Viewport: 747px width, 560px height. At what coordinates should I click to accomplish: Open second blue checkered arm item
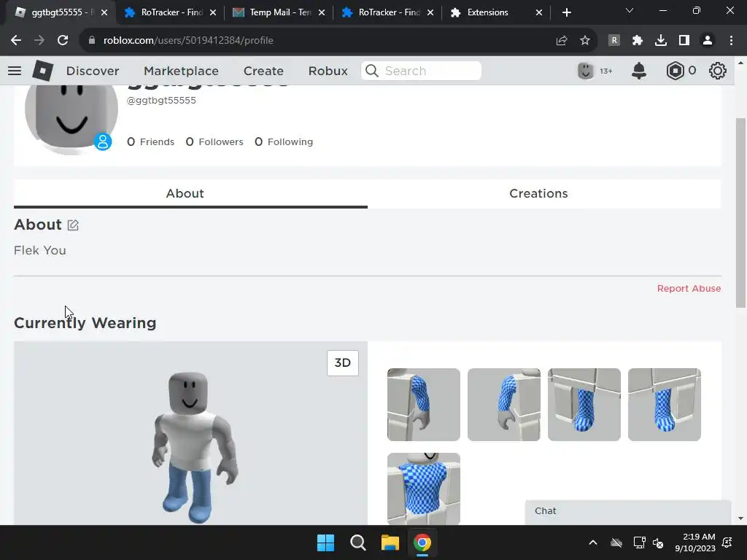[x=503, y=404]
